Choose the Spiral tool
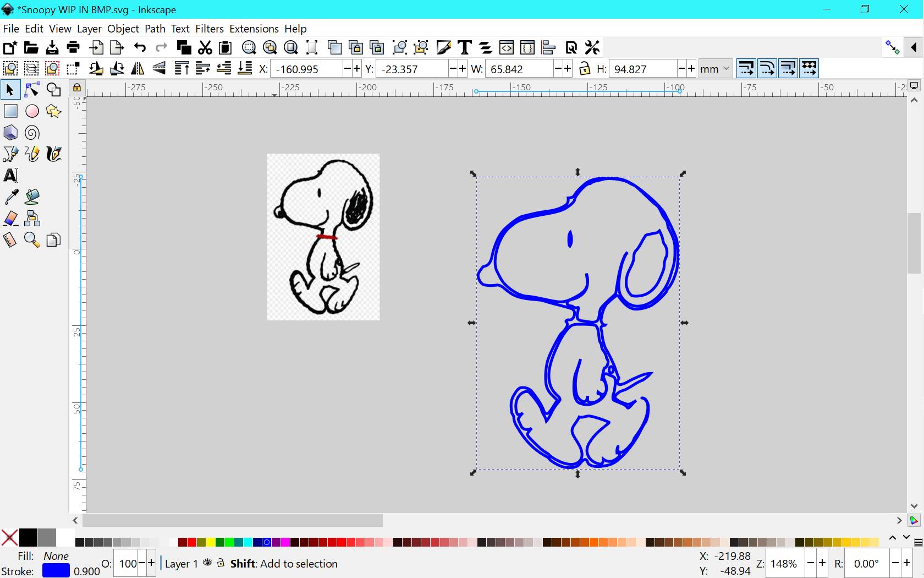This screenshot has height=578, width=924. (32, 133)
